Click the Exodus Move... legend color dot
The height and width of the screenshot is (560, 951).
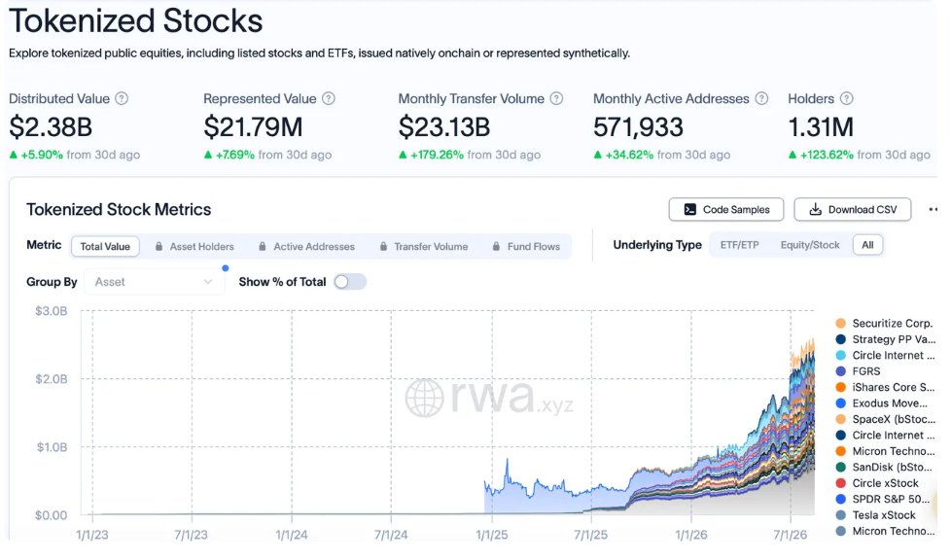coord(840,403)
